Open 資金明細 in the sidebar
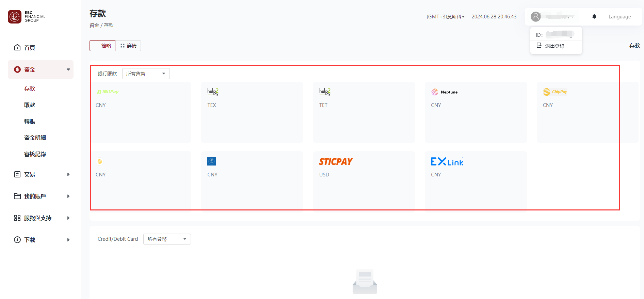Viewport: 644px width, 299px height. click(35, 138)
